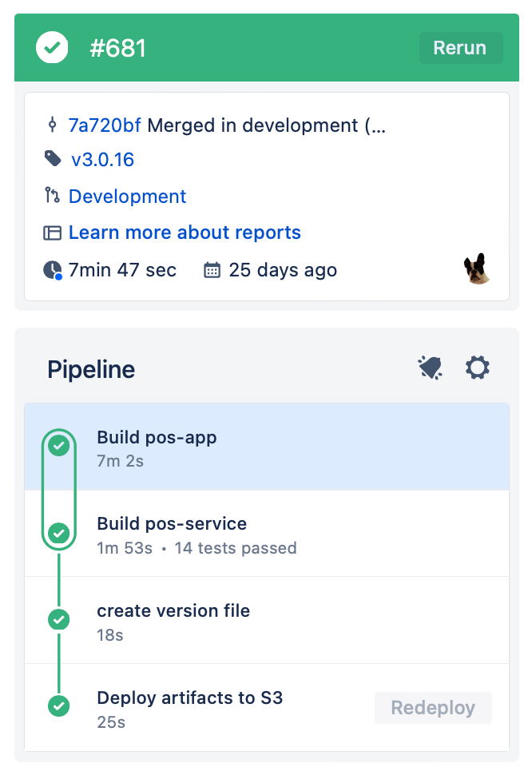Click the calendar icon near 25 days ago
The width and height of the screenshot is (532, 767).
(x=211, y=269)
